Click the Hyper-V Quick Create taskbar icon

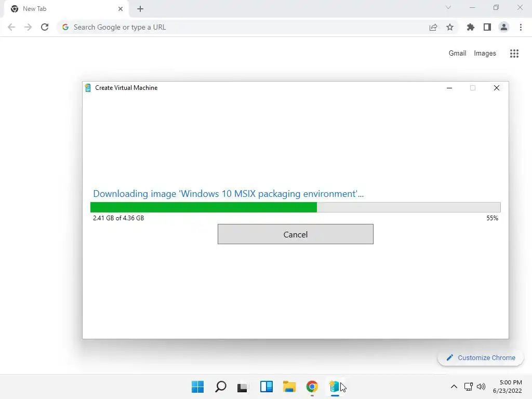(335, 387)
